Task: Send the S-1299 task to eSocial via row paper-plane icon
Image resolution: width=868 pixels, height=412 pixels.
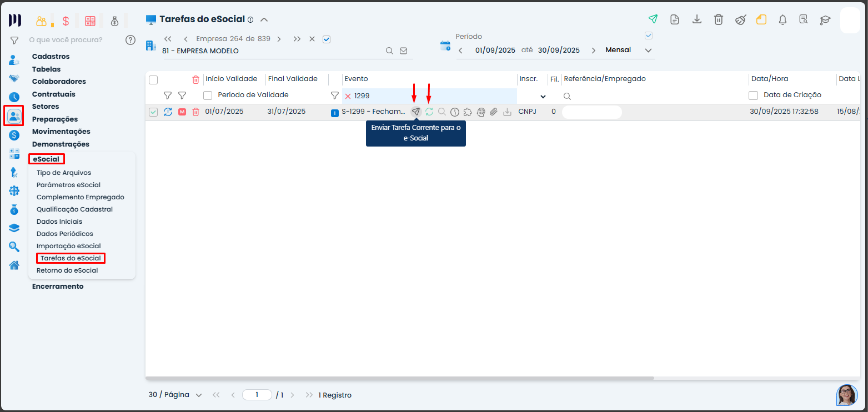Action: (x=415, y=112)
